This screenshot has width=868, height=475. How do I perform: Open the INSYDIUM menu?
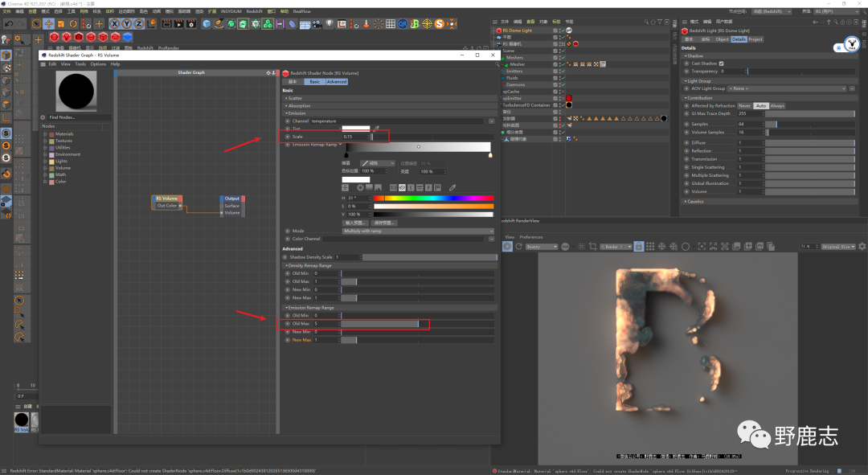(x=231, y=11)
